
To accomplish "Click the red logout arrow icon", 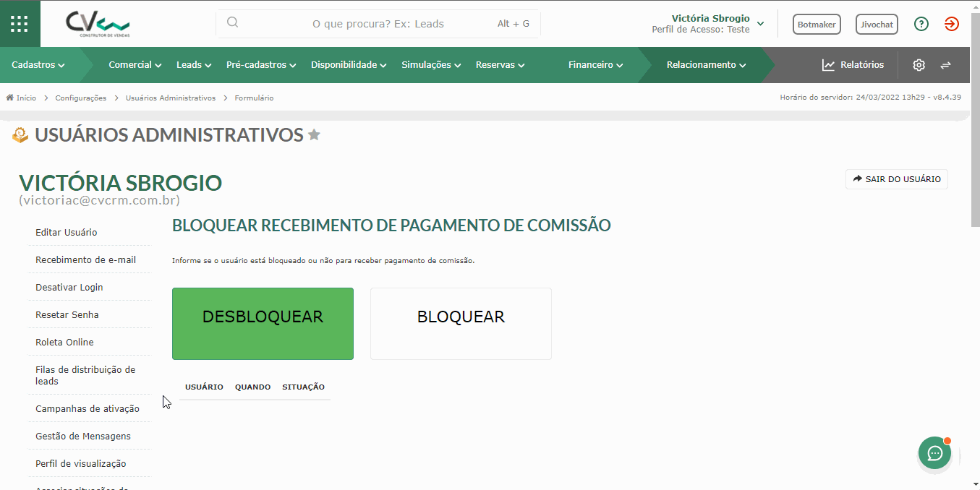I will (x=952, y=24).
